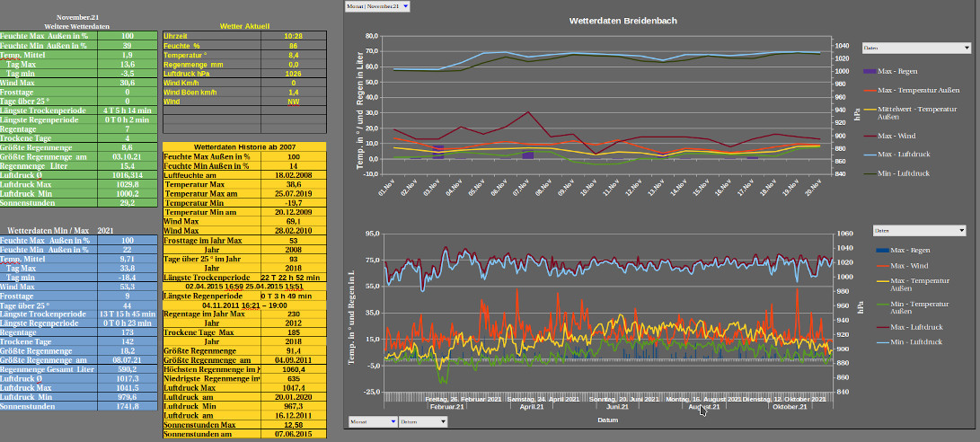Select the blue Wind Max value 53,3

pos(128,287)
